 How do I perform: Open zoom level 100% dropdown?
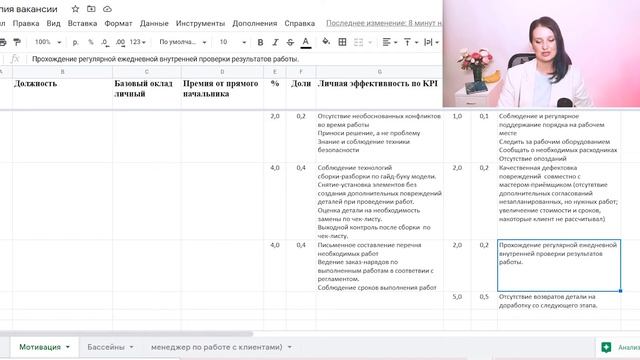click(x=48, y=42)
